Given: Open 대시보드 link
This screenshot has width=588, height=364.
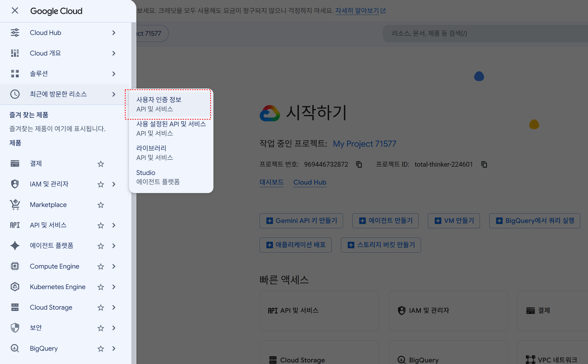Looking at the screenshot, I should [x=272, y=182].
